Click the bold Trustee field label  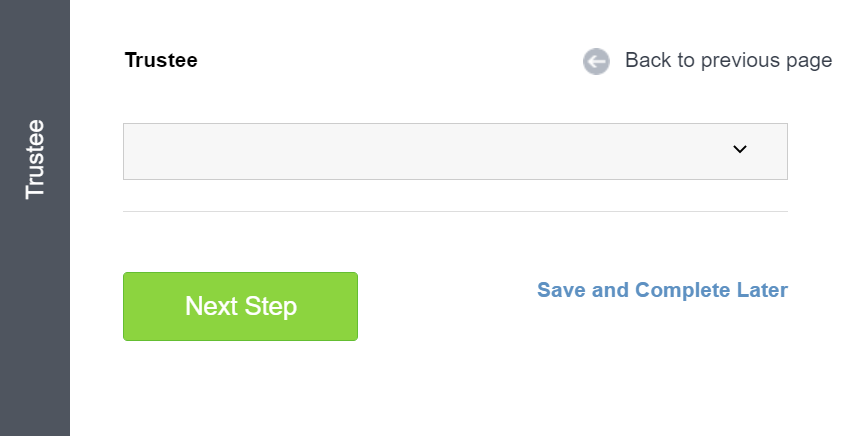pos(161,60)
